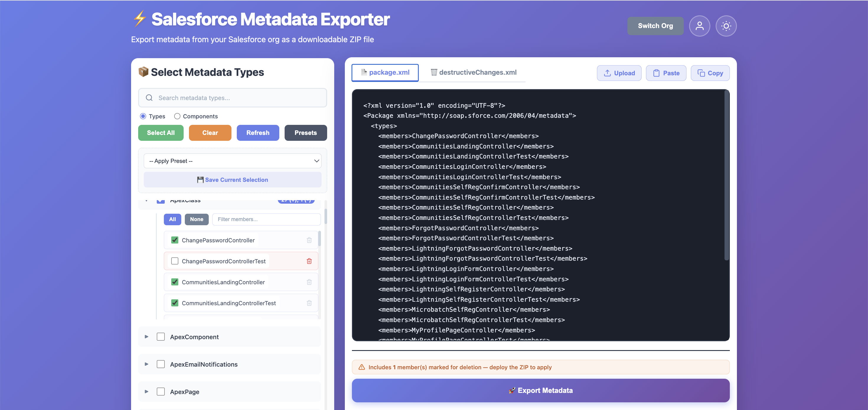Click the orange Clear button

click(x=210, y=133)
